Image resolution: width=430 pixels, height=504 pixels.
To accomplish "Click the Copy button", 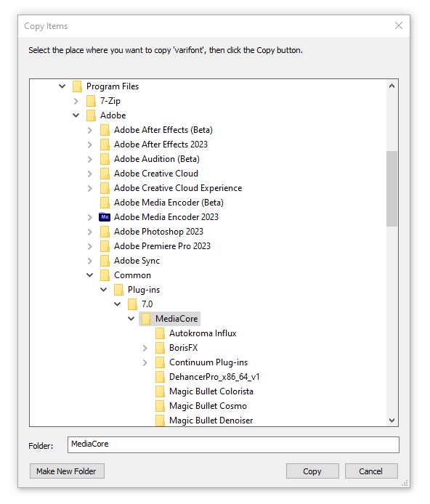I will click(312, 471).
